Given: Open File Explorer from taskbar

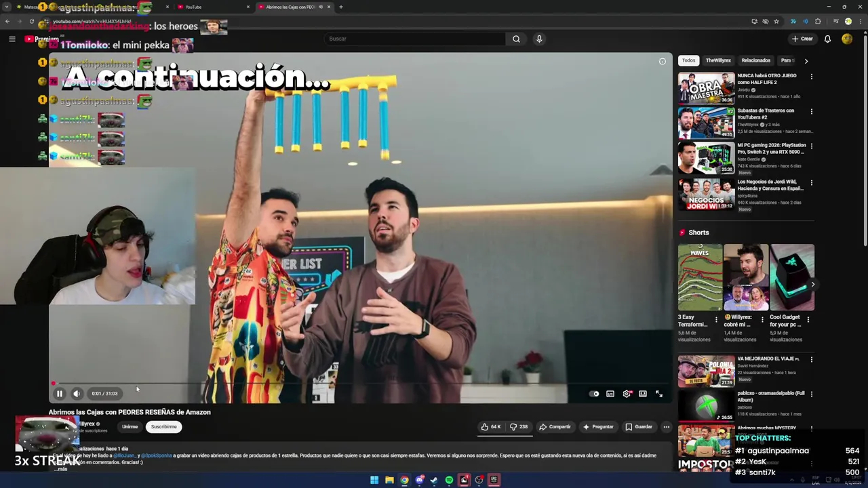Looking at the screenshot, I should click(389, 480).
